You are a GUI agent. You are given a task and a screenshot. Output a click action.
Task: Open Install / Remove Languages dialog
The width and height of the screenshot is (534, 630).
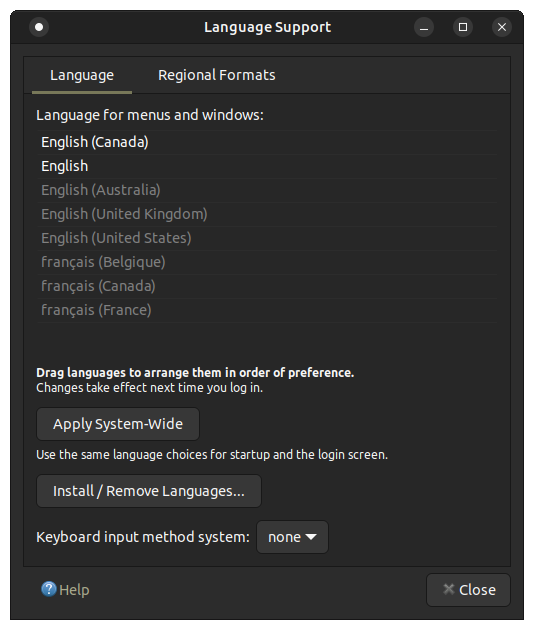coord(149,491)
